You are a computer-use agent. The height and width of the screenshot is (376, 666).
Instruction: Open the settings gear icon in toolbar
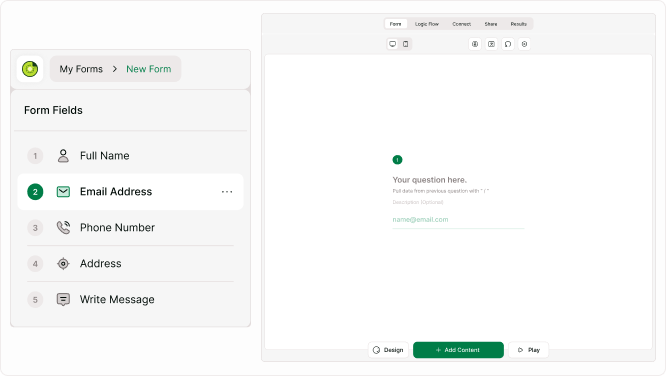coord(524,44)
